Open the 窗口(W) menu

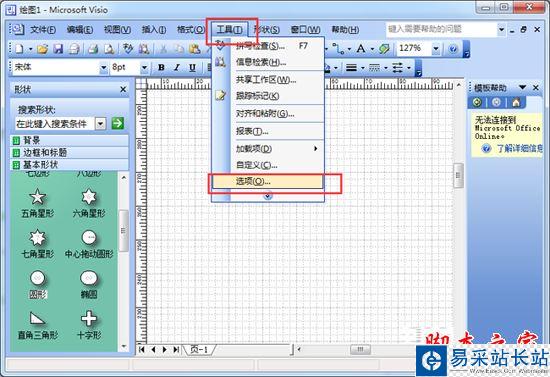(305, 29)
